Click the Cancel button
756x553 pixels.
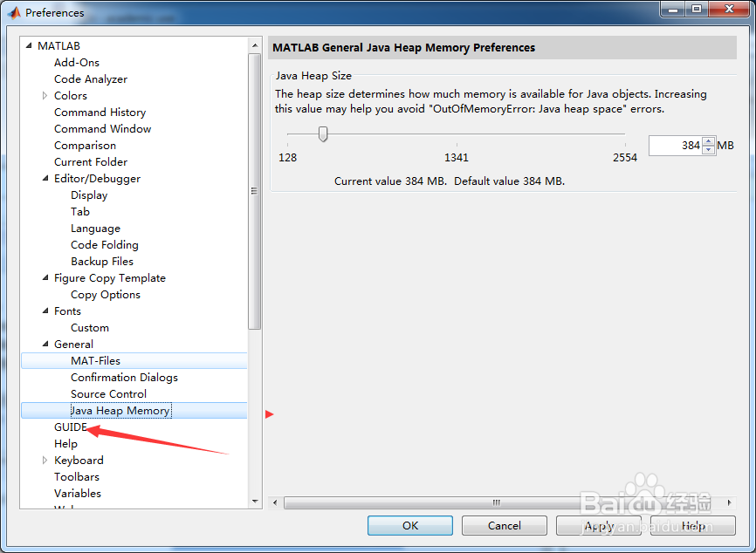pos(505,526)
